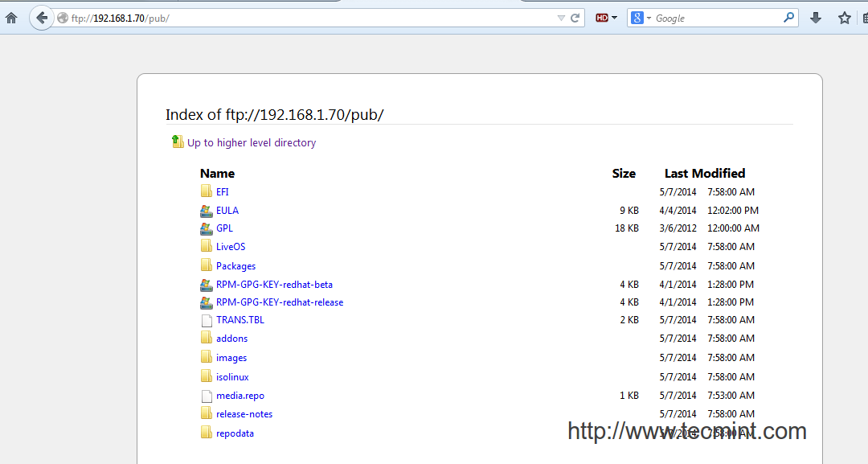Open RPM-GPG-KEY-redhat-beta file link
868x464 pixels.
[x=275, y=285]
